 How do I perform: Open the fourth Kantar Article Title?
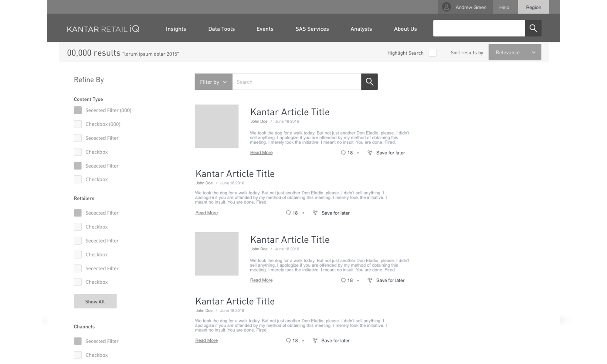(235, 301)
